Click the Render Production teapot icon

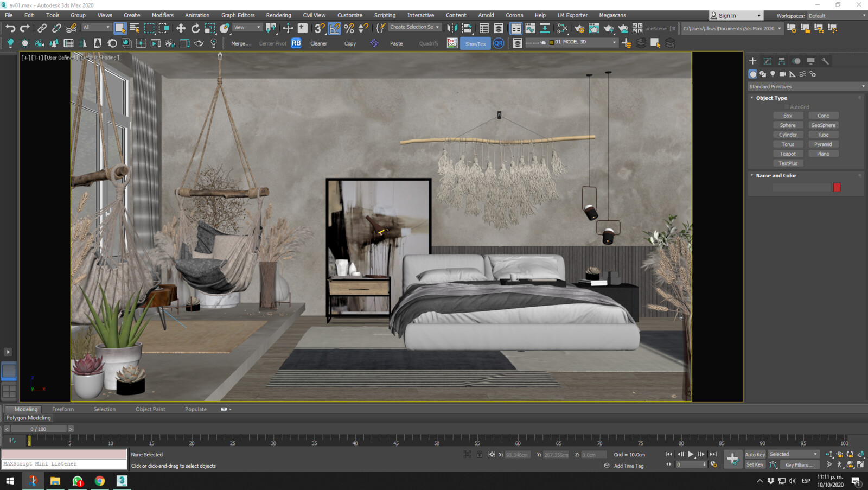point(609,28)
